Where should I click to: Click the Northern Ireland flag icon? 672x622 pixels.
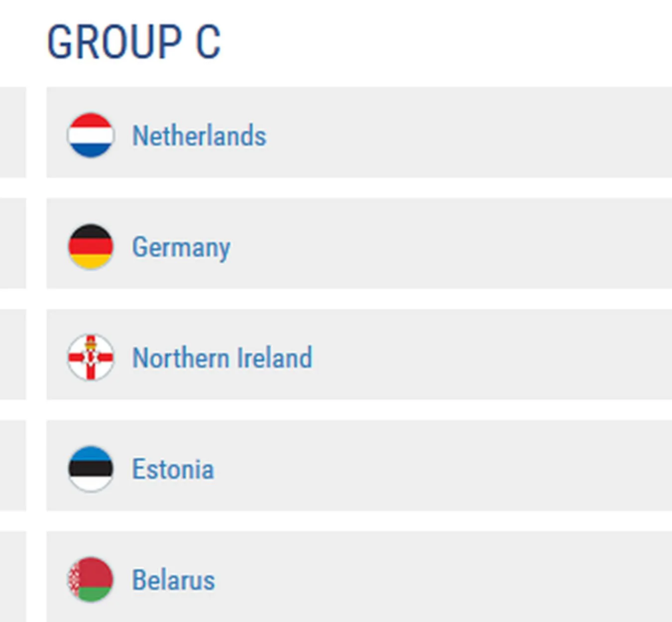(91, 358)
